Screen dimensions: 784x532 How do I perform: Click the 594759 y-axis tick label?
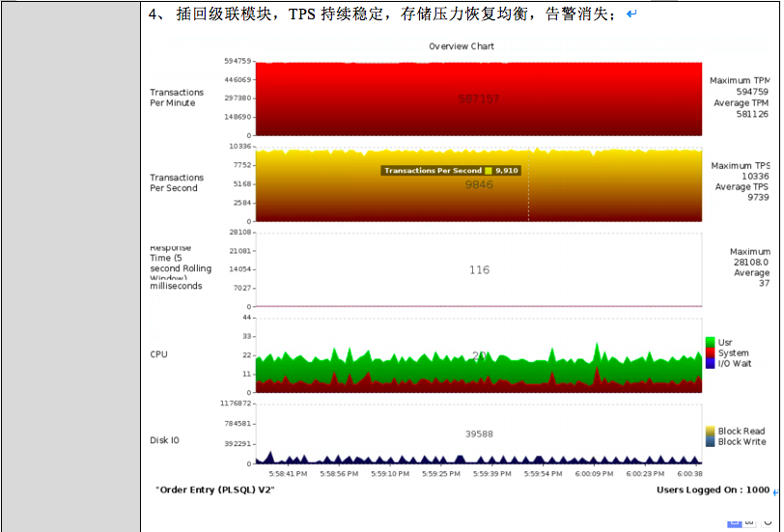238,61
